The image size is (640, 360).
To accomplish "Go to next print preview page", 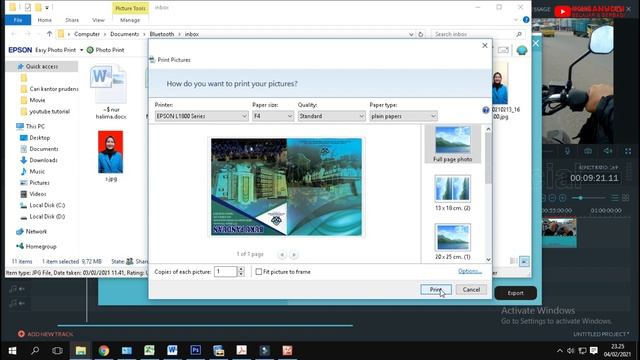I will tap(293, 254).
